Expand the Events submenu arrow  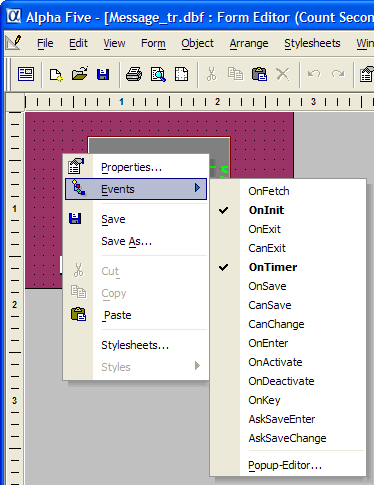click(197, 188)
